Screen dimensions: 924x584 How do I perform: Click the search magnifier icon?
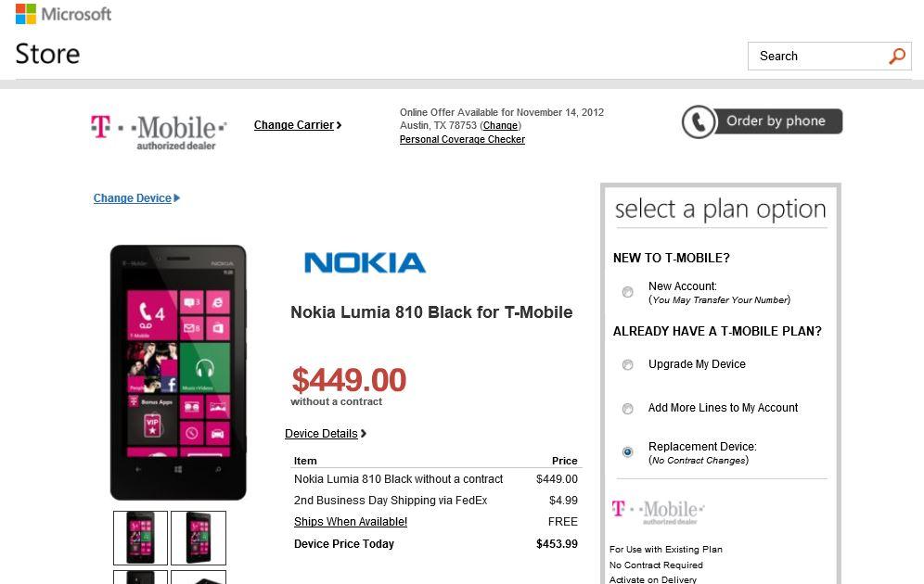coord(896,57)
